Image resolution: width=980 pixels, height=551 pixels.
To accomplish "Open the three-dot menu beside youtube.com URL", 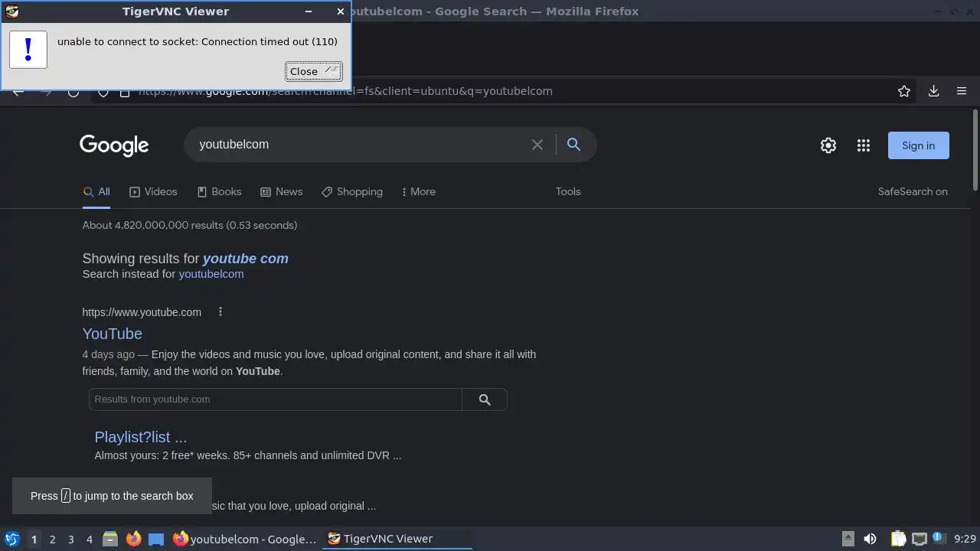I will tap(220, 311).
